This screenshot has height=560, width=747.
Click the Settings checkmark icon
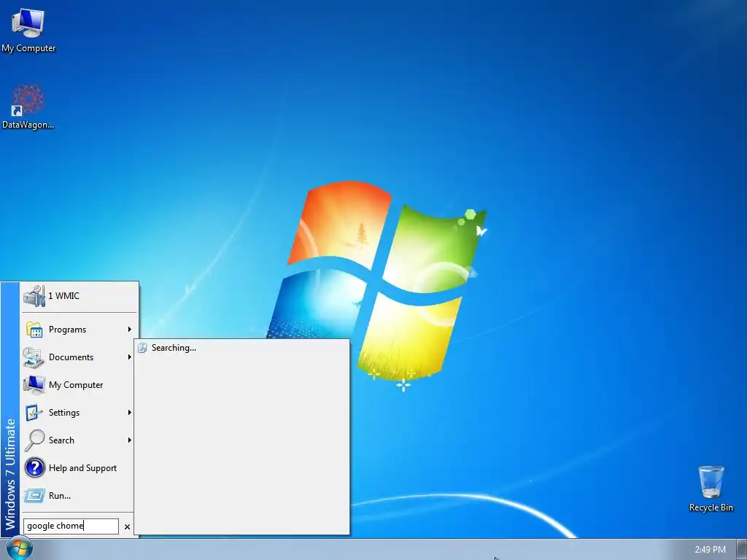34,413
